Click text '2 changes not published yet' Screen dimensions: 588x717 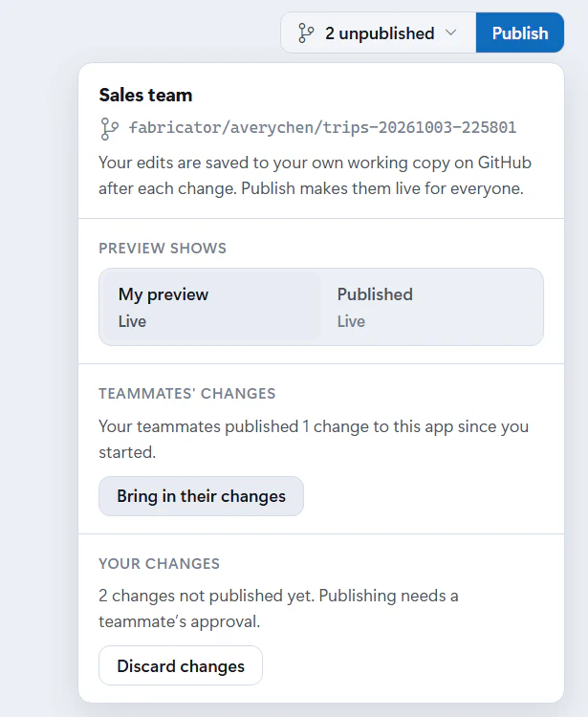click(207, 596)
